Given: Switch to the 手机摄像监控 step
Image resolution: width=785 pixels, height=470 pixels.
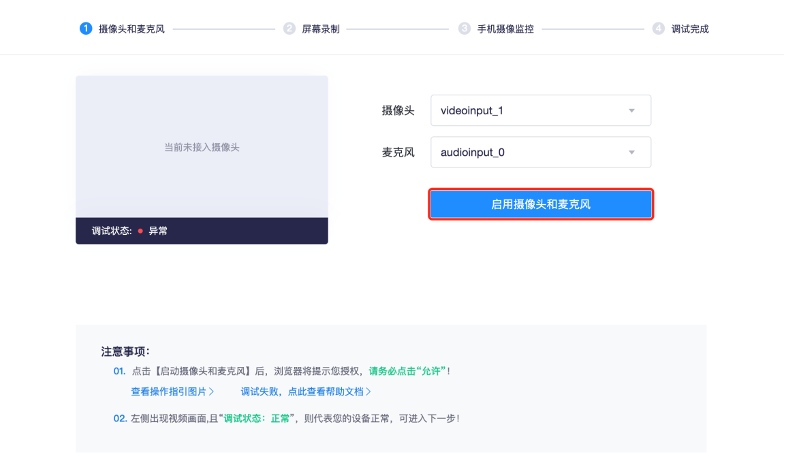Looking at the screenshot, I should pyautogui.click(x=504, y=29).
